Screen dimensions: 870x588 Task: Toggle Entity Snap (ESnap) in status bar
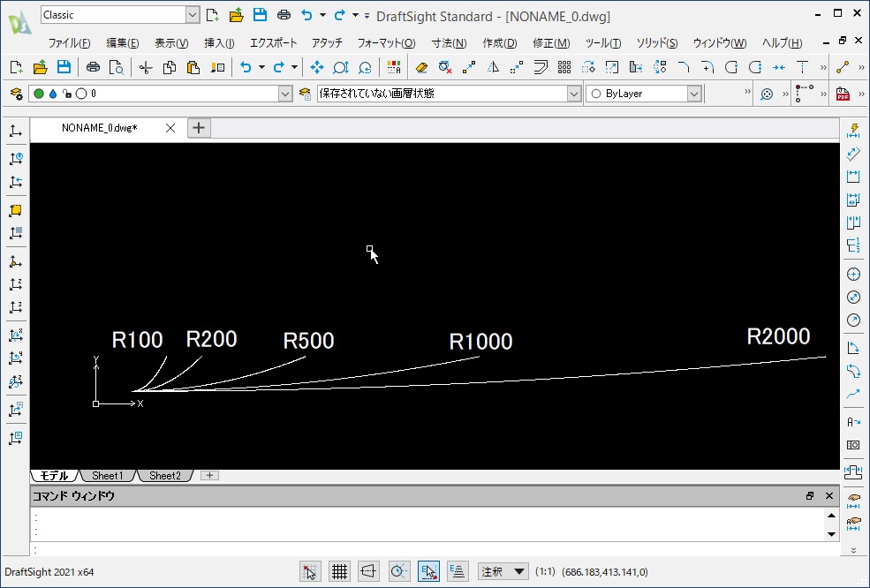[x=428, y=571]
